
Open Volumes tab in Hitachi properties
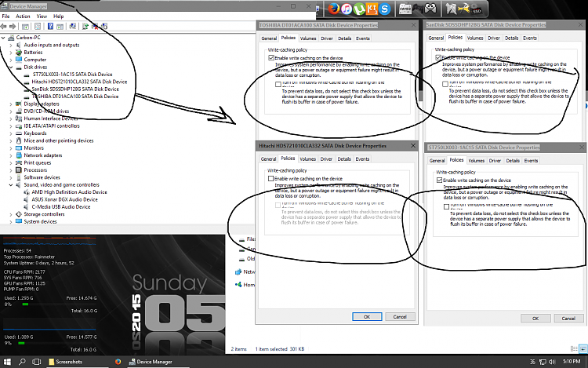click(307, 159)
